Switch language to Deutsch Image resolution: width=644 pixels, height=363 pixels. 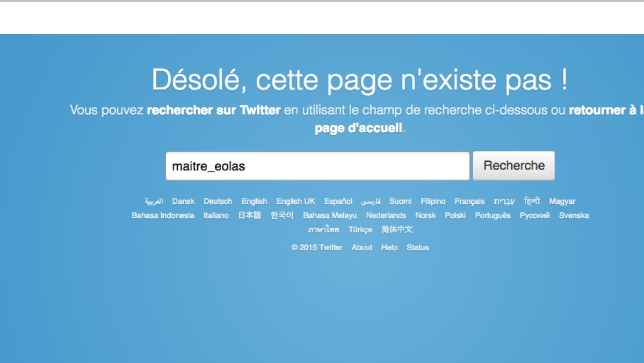pos(218,202)
